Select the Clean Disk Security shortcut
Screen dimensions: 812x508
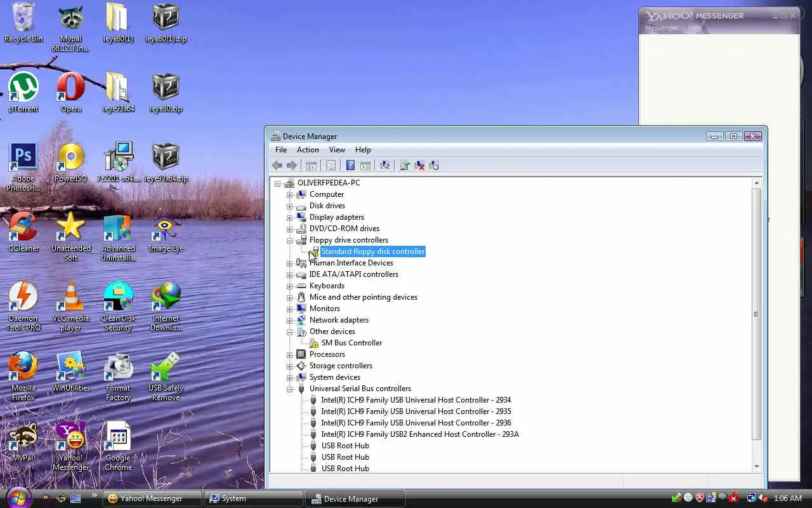click(118, 307)
